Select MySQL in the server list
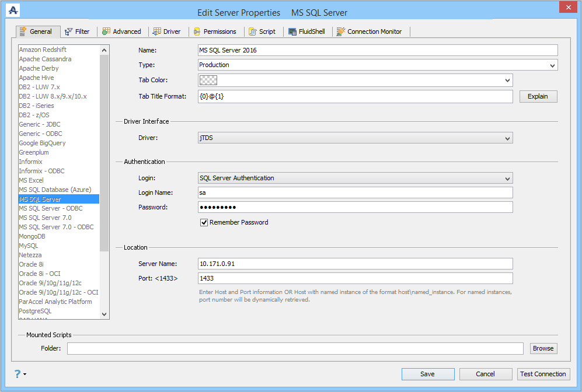582x392 pixels. pyautogui.click(x=29, y=246)
